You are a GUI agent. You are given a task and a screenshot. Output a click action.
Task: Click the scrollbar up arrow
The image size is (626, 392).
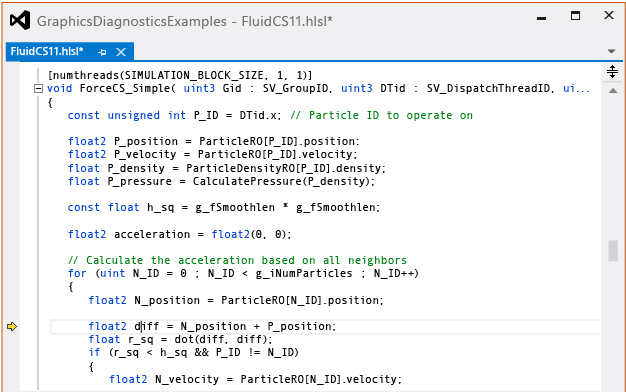click(613, 91)
